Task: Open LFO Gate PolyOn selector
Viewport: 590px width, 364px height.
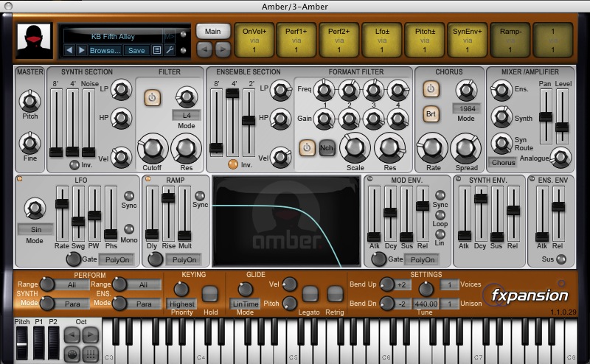Action: tap(117, 259)
